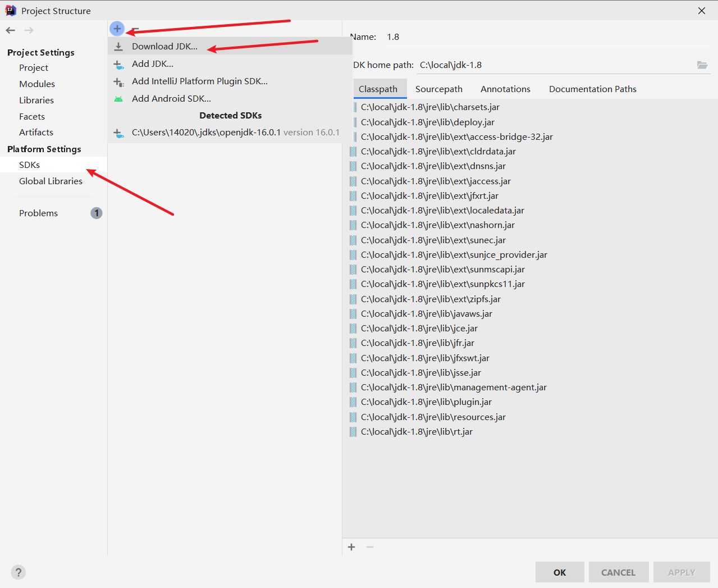Select jfxswt.jar classpath entry

(x=425, y=358)
